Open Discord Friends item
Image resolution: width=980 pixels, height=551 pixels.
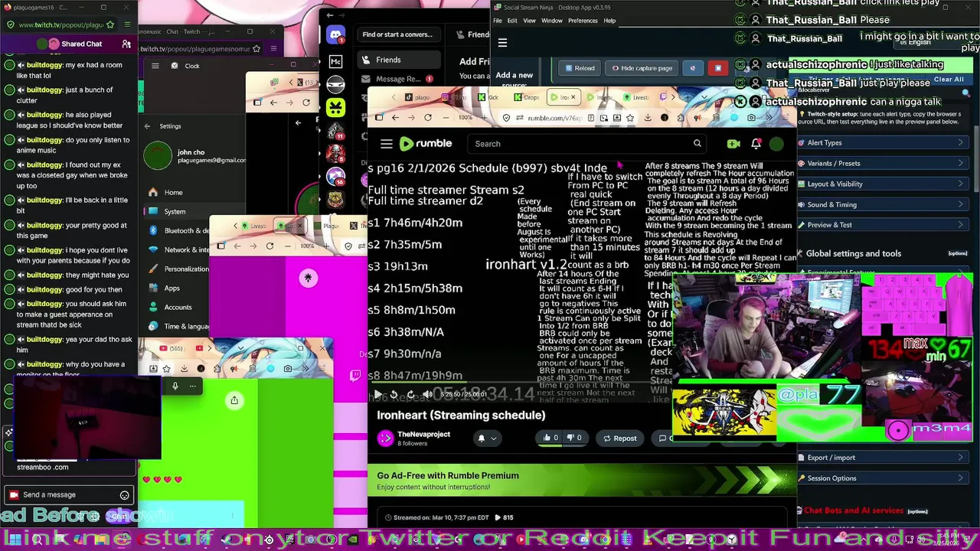[398, 60]
